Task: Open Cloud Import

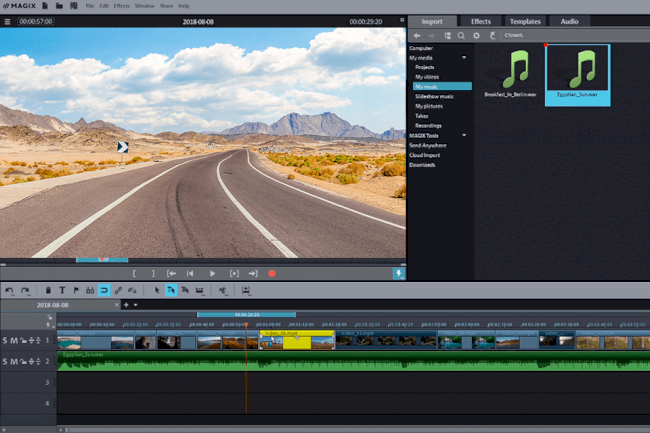Action: [x=424, y=155]
